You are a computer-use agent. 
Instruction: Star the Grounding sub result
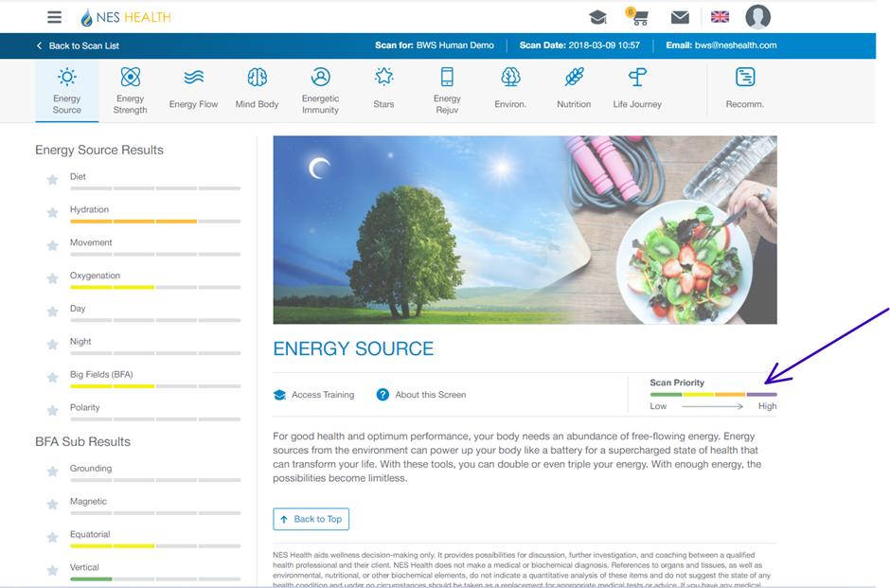click(x=52, y=472)
